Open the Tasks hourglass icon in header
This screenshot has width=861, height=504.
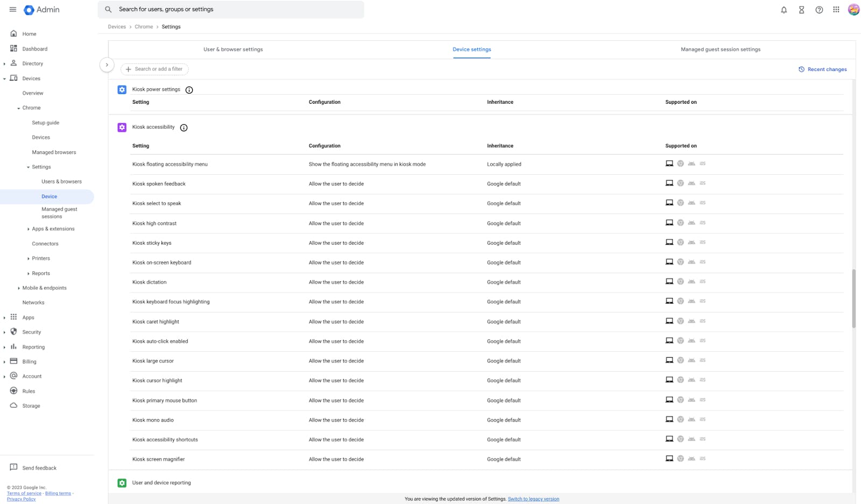pos(801,9)
